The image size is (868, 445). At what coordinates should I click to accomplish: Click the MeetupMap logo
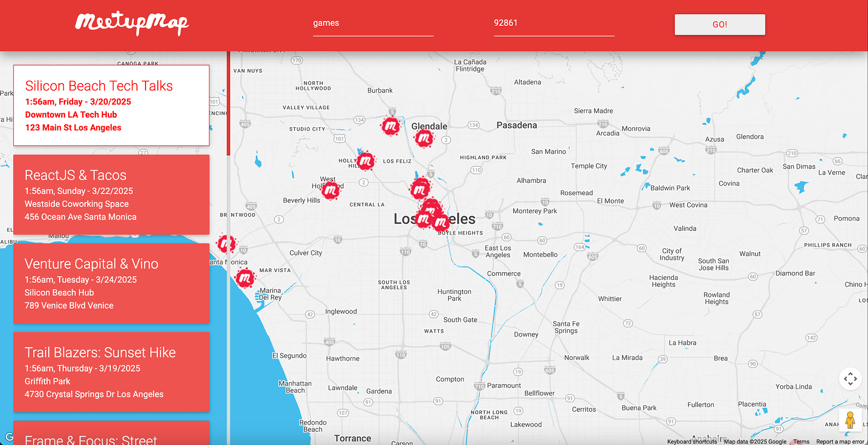point(132,24)
